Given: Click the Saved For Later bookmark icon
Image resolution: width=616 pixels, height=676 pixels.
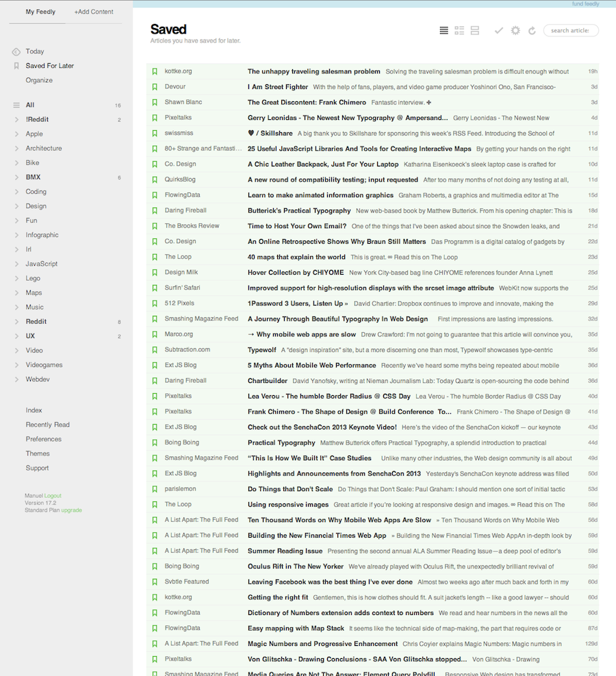Looking at the screenshot, I should point(16,66).
